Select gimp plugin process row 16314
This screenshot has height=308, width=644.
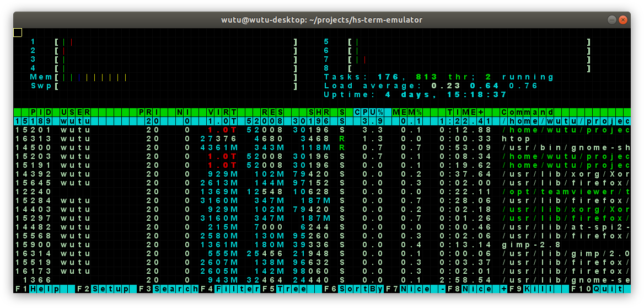coord(323,253)
